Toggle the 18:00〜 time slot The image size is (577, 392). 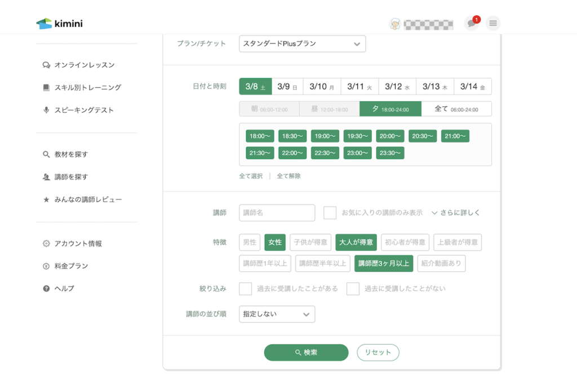click(260, 136)
